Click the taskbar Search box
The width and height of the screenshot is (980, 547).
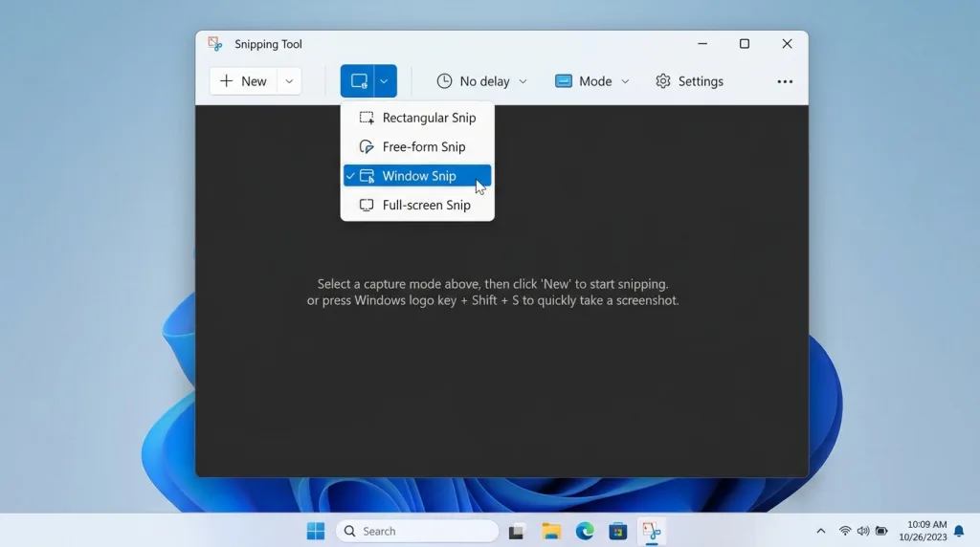pos(417,532)
